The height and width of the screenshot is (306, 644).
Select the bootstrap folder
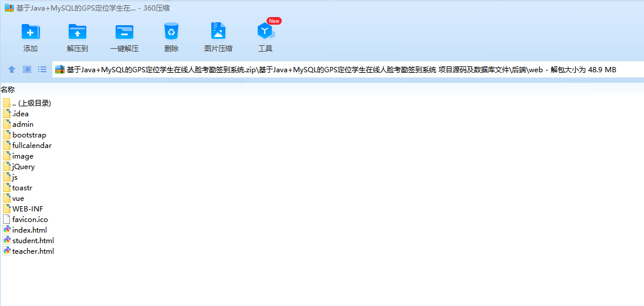pyautogui.click(x=24, y=135)
